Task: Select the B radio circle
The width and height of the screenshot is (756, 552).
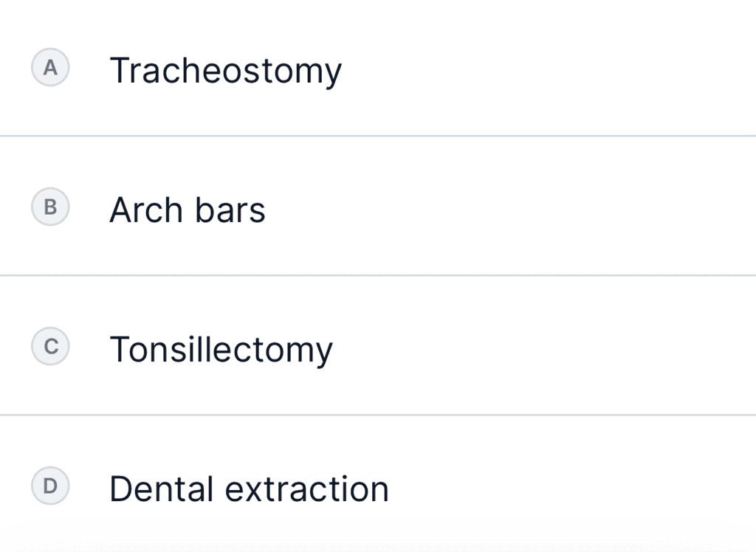Action: 50,207
